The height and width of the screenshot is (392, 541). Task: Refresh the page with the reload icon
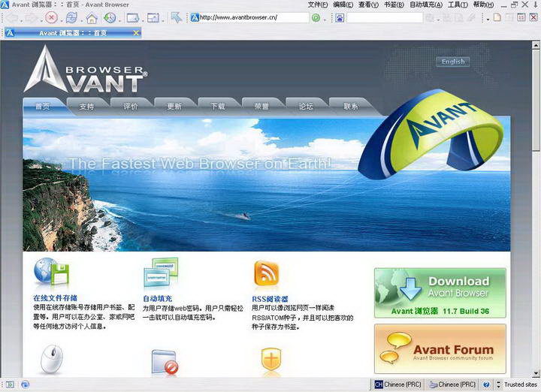click(x=71, y=17)
